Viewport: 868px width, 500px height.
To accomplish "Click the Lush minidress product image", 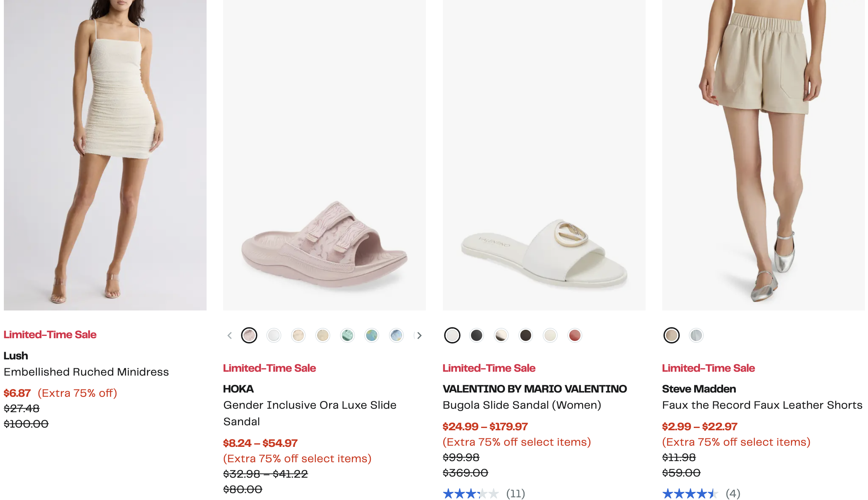I will click(x=105, y=154).
